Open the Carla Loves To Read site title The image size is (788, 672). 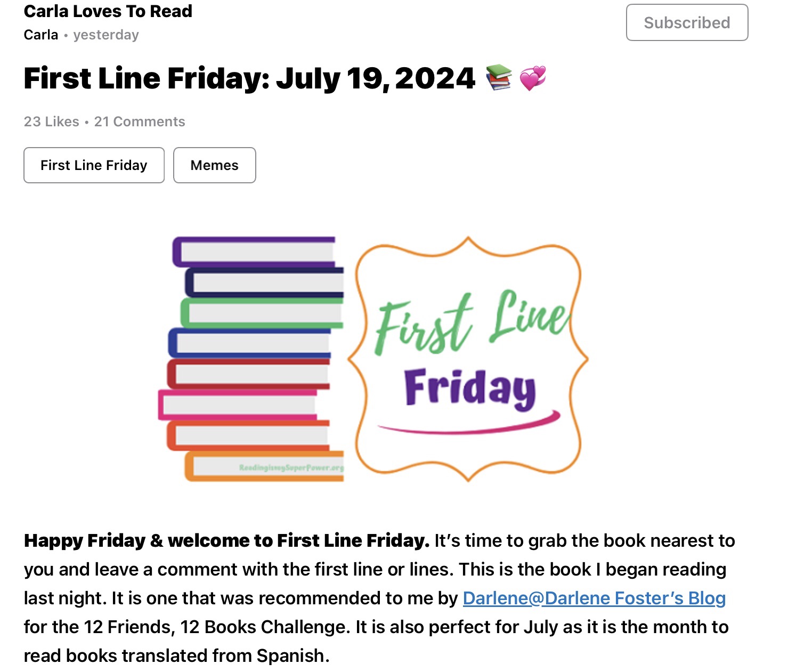click(x=108, y=11)
